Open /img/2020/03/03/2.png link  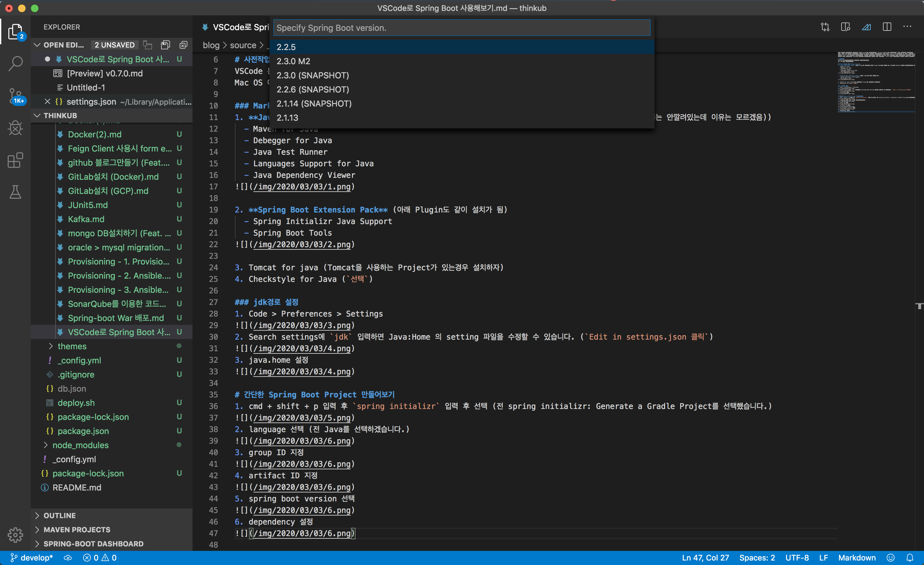(x=302, y=244)
